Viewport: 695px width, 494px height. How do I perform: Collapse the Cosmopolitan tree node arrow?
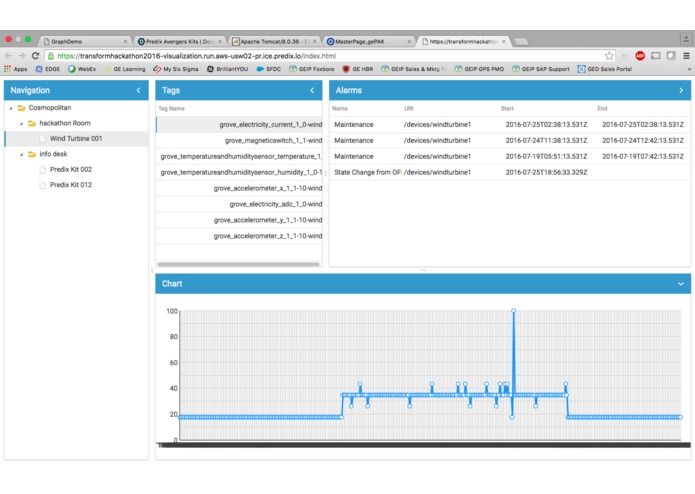click(11, 108)
